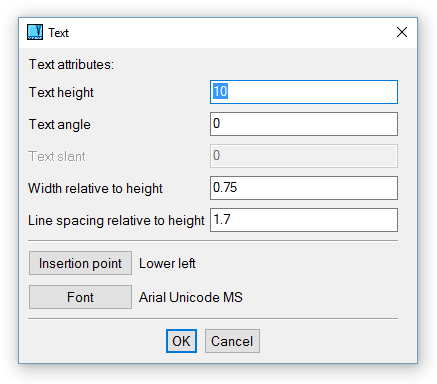Click the disabled "Text slant" label

click(x=57, y=156)
